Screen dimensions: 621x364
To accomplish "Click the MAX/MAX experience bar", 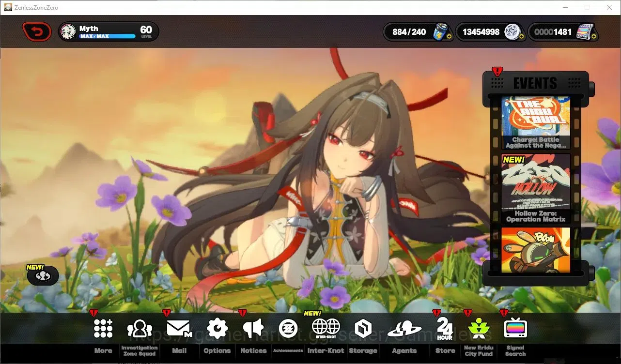I will [x=107, y=36].
